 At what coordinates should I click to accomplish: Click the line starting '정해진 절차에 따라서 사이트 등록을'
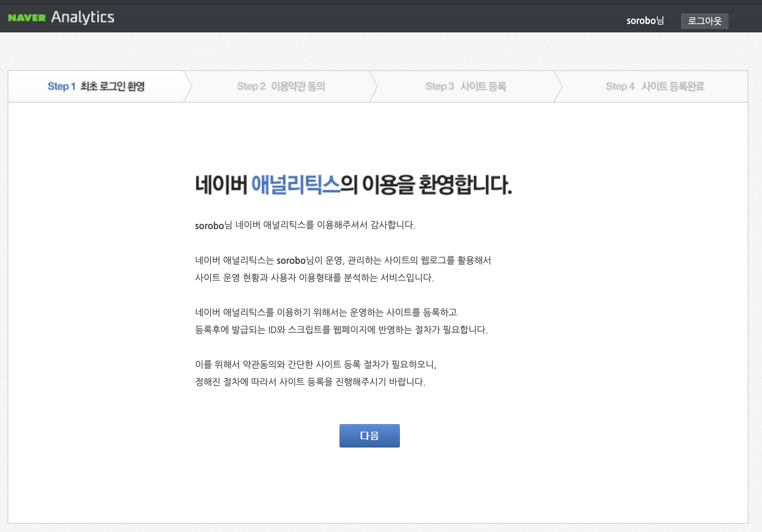pyautogui.click(x=310, y=382)
